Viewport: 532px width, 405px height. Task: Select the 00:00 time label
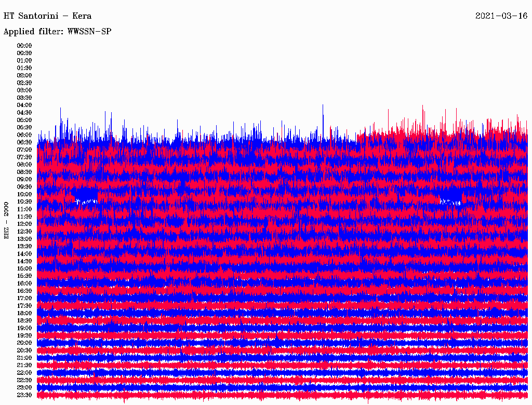(24, 46)
